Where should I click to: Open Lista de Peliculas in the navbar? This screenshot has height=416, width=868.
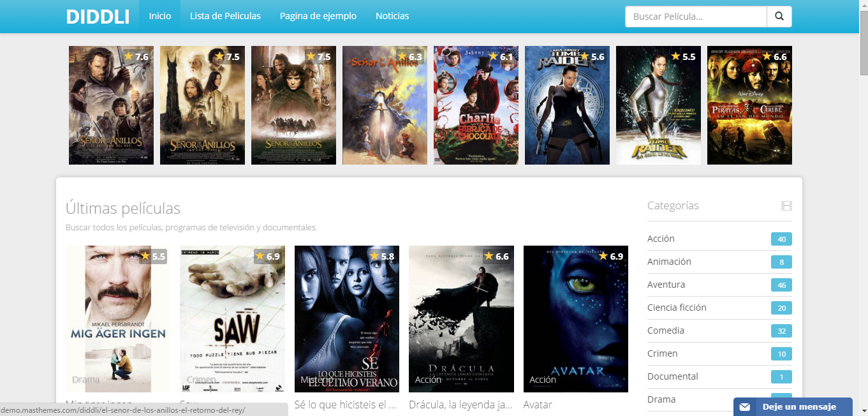coord(225,16)
